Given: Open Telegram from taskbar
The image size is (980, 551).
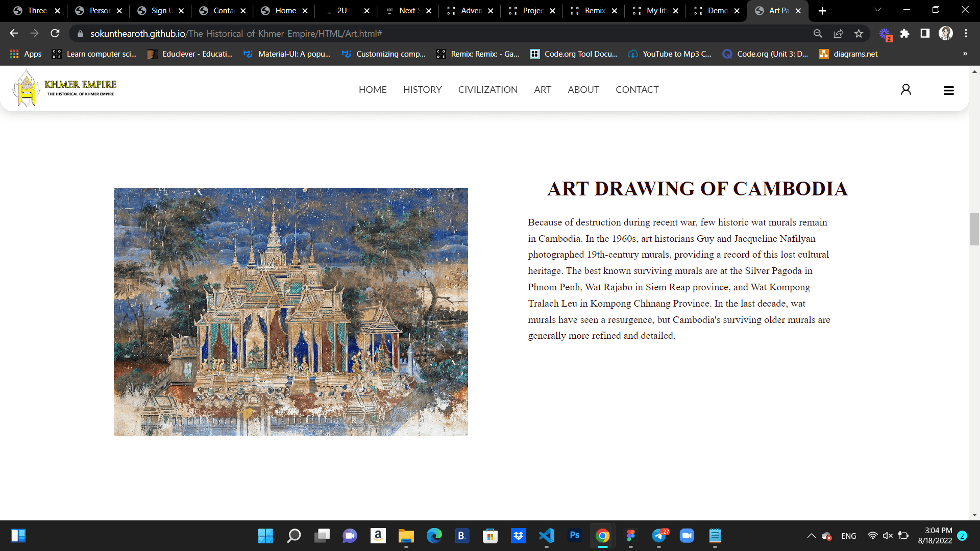Looking at the screenshot, I should click(x=659, y=536).
